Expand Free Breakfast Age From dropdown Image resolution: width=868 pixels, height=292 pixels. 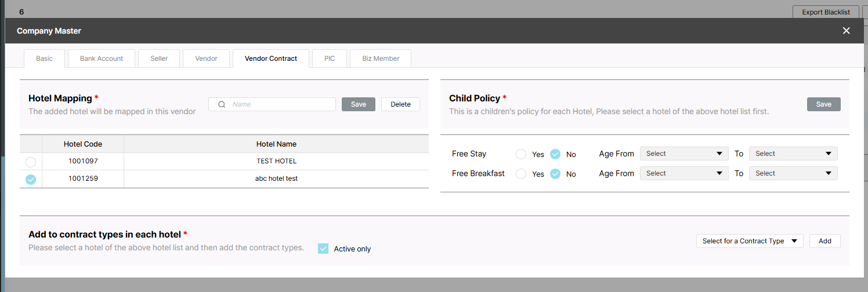[683, 173]
